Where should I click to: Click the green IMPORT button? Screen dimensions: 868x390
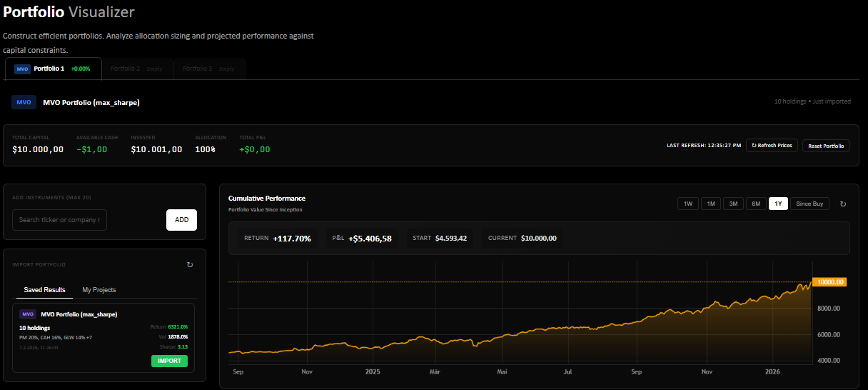click(169, 361)
